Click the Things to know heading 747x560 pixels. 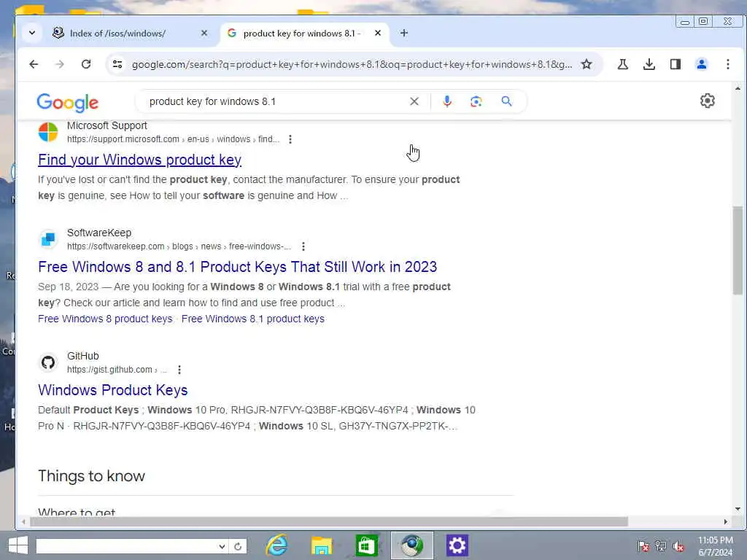pyautogui.click(x=91, y=476)
